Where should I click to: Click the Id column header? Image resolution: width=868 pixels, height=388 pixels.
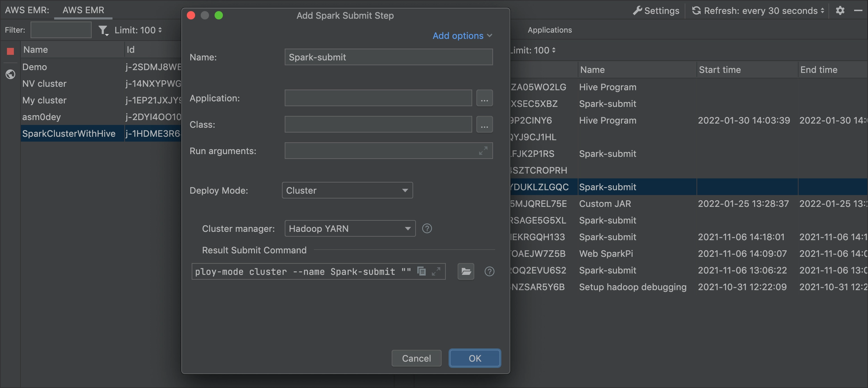pyautogui.click(x=153, y=50)
